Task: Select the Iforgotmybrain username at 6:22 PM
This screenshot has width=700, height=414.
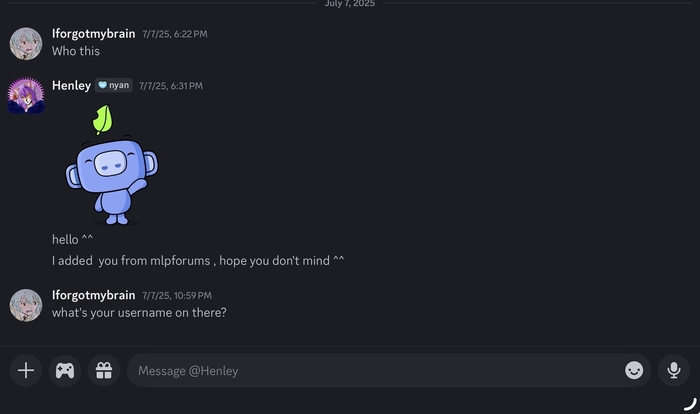Action: point(93,33)
